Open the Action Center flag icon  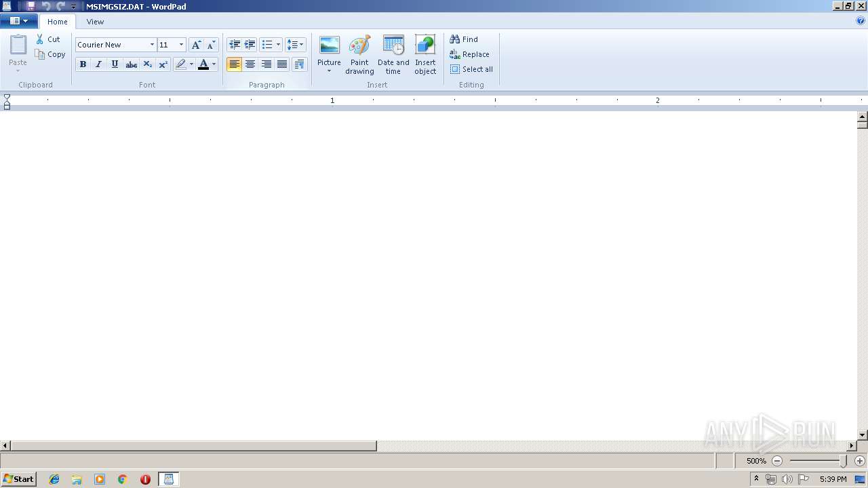(804, 479)
